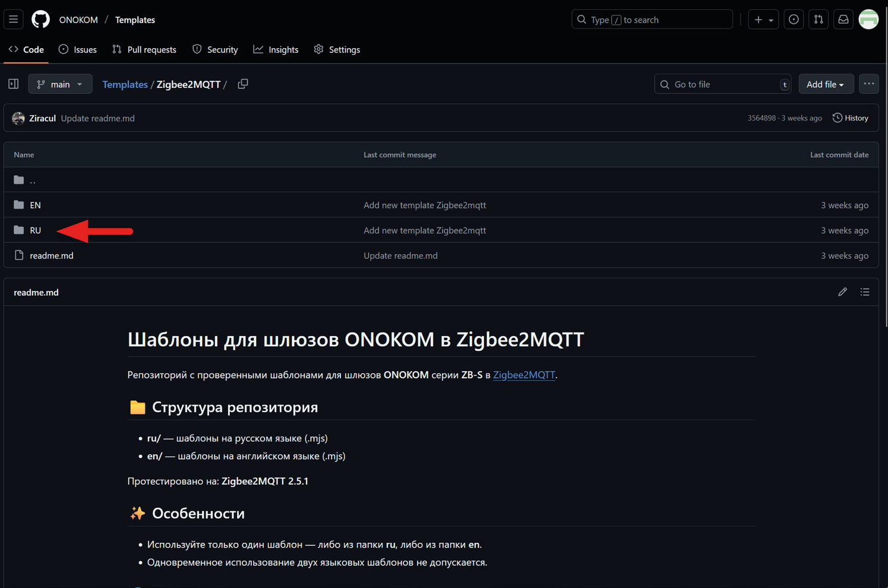The width and height of the screenshot is (888, 588).
Task: Edit readme.md with pencil icon
Action: 842,292
